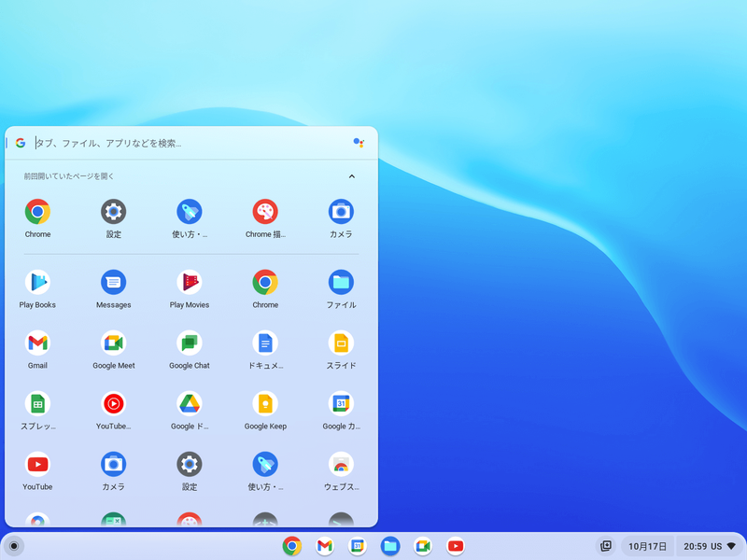Open the 10月17日 date calendar

647,546
